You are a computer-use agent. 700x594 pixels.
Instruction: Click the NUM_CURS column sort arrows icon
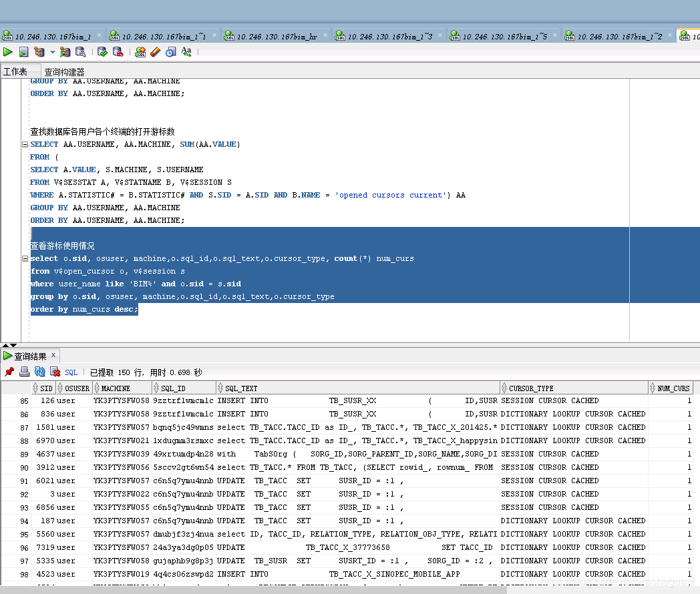click(x=653, y=388)
